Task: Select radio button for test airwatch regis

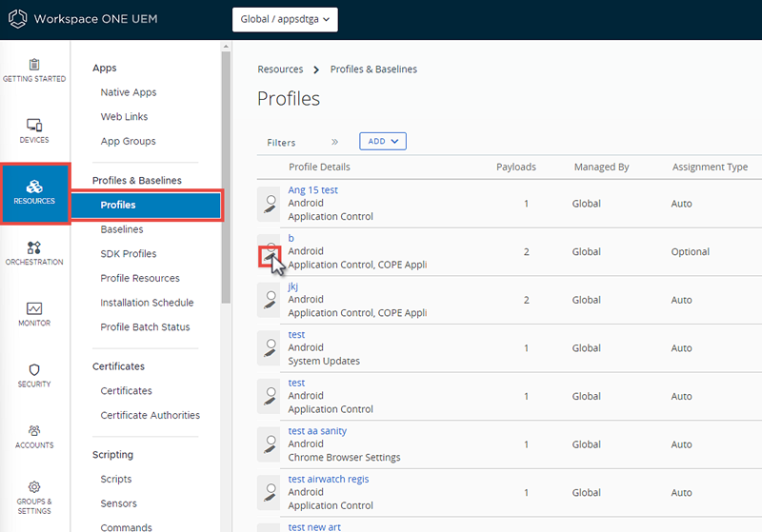Action: [271, 488]
